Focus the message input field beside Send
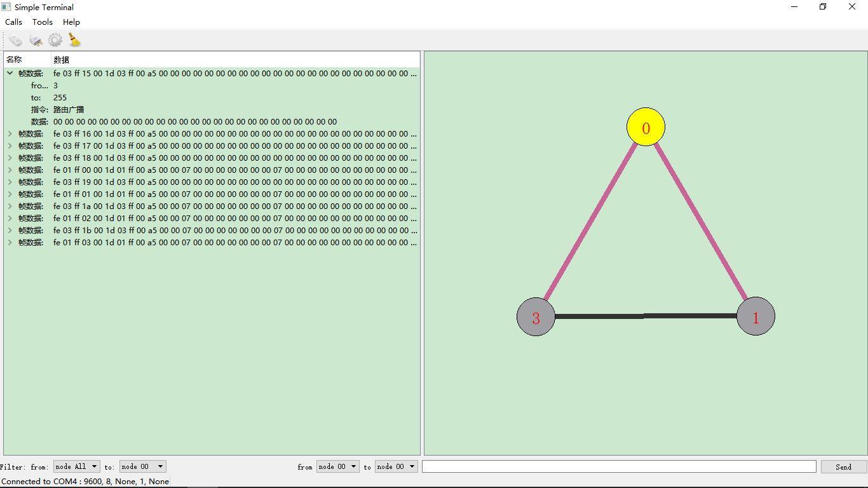 (619, 466)
